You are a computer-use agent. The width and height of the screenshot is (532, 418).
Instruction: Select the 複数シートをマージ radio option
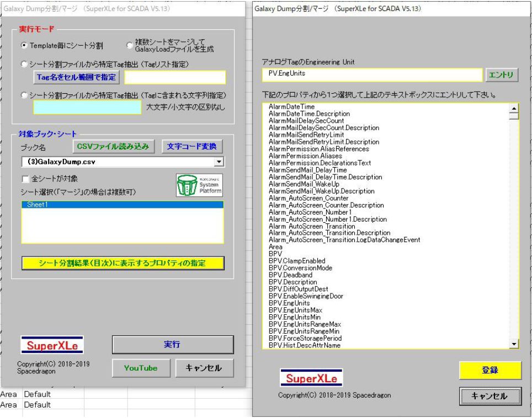point(129,45)
